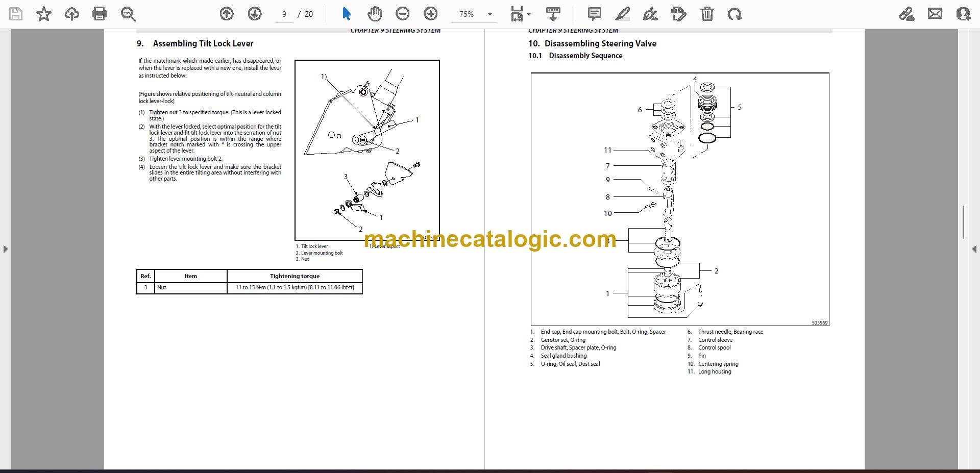Select the highlight text pen tool
The height and width of the screenshot is (473, 980).
[x=623, y=14]
